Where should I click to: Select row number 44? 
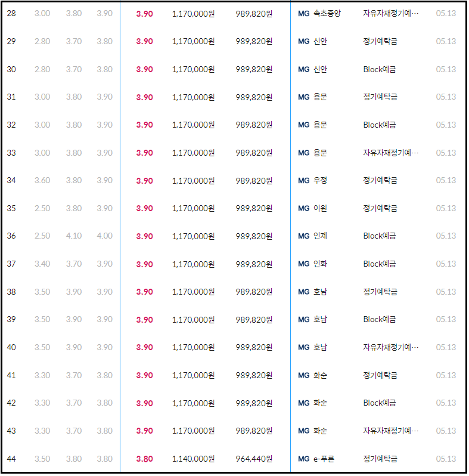point(11,459)
